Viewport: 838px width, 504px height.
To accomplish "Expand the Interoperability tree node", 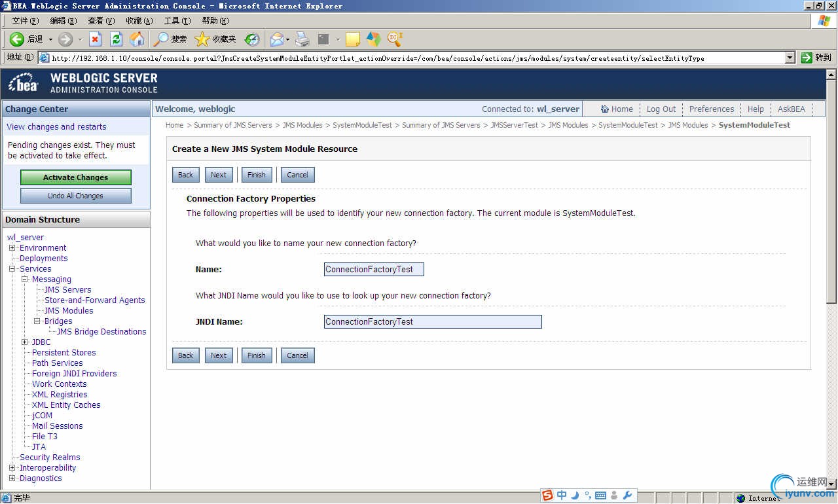I will [x=12, y=468].
